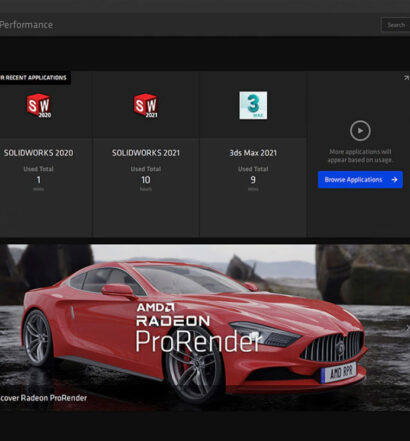
Task: Open the SOLIDWORKS 2021 application icon
Action: (146, 106)
